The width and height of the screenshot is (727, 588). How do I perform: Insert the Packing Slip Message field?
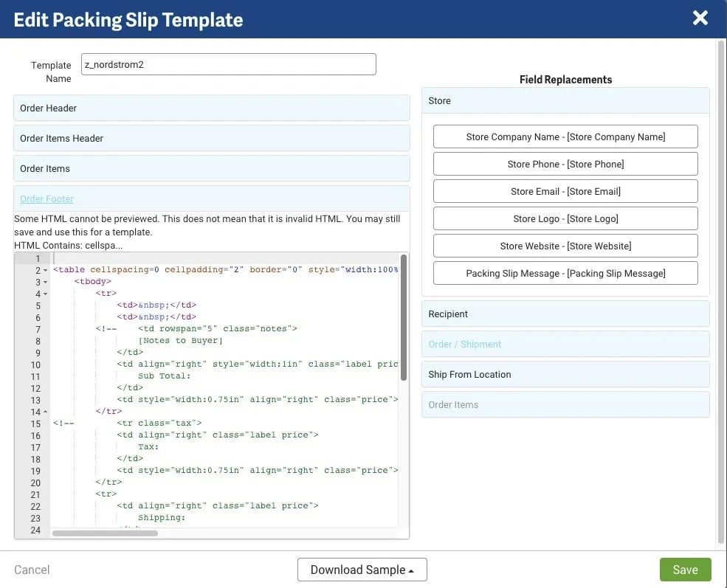pos(565,272)
